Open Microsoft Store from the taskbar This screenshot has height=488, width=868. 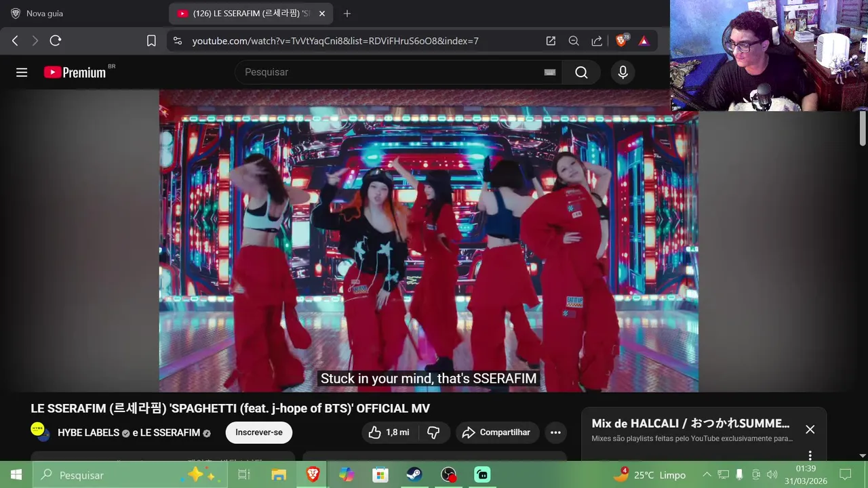coord(380,475)
